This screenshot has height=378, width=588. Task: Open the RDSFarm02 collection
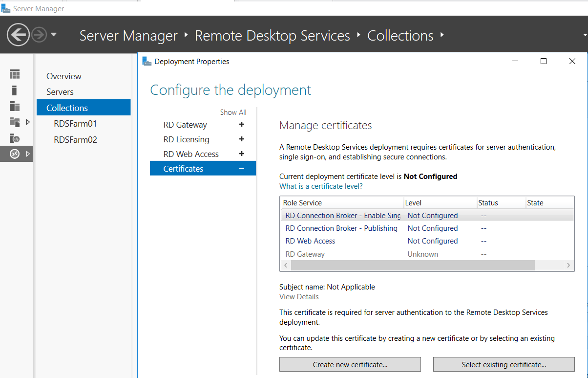click(x=75, y=140)
